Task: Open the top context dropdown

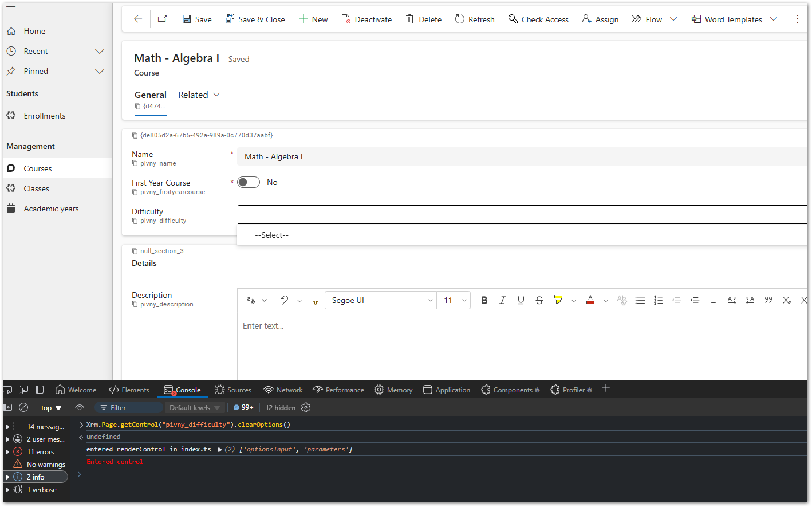Action: [51, 407]
